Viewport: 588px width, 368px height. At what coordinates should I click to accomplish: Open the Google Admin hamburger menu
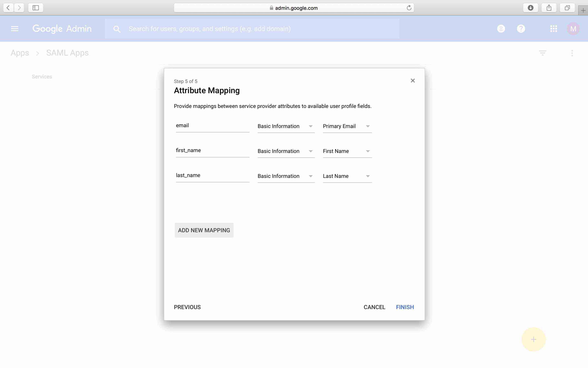[x=15, y=29]
